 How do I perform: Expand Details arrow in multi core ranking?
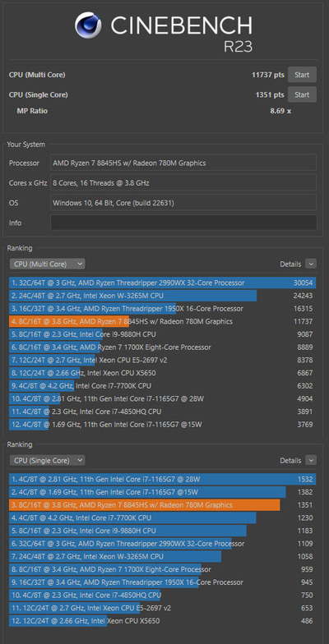(311, 264)
